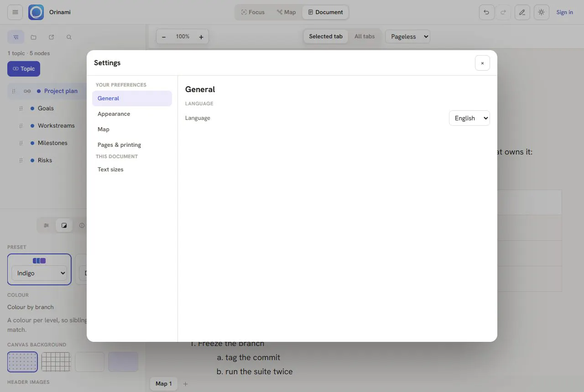Select the Milestones node
Image resolution: width=584 pixels, height=392 pixels.
coord(52,143)
